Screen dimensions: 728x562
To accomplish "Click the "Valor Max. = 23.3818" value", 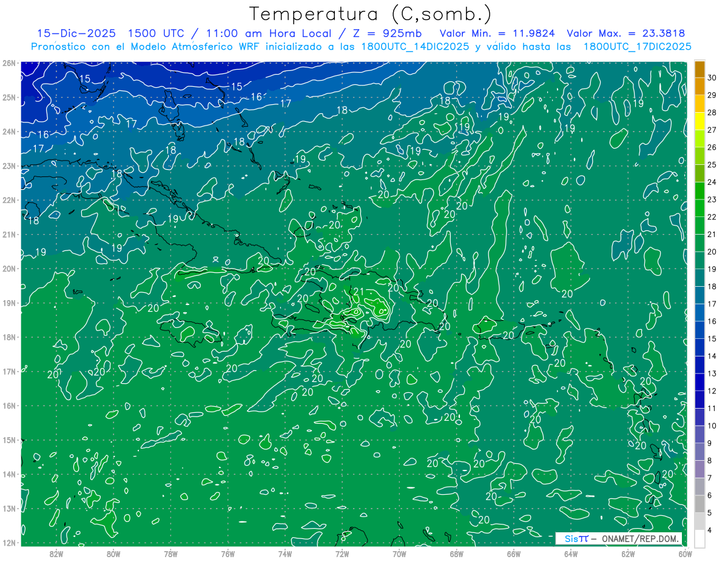I will pyautogui.click(x=626, y=33).
